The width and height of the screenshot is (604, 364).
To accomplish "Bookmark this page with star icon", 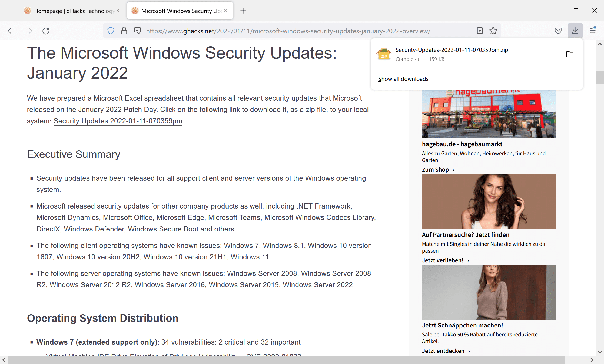I will pyautogui.click(x=493, y=31).
